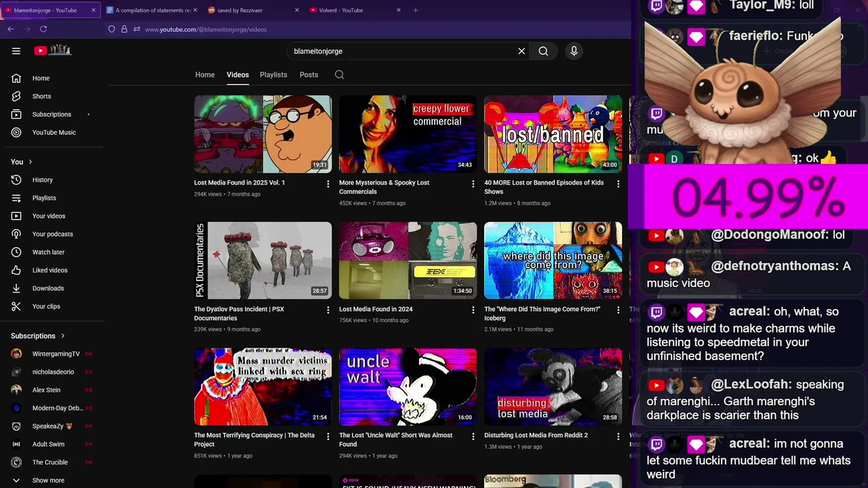
Task: Switch to the Posts tab
Action: (309, 75)
